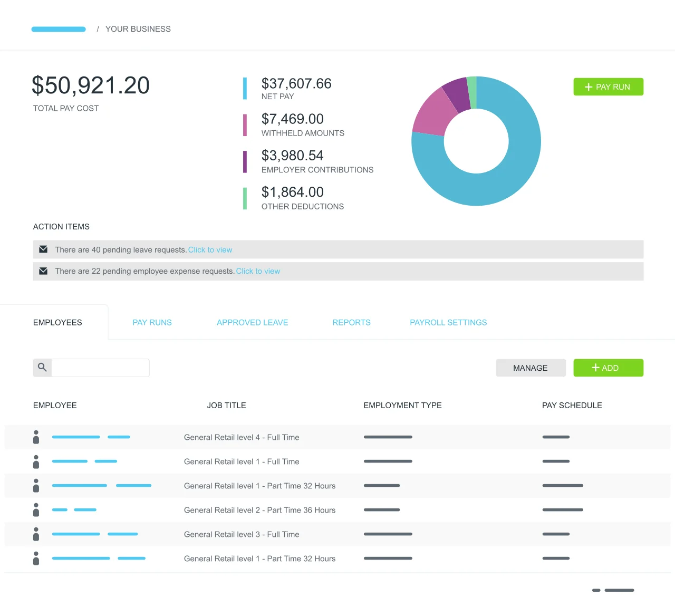The height and width of the screenshot is (616, 675).
Task: Open pending expense requests with Click to view
Action: 258,271
